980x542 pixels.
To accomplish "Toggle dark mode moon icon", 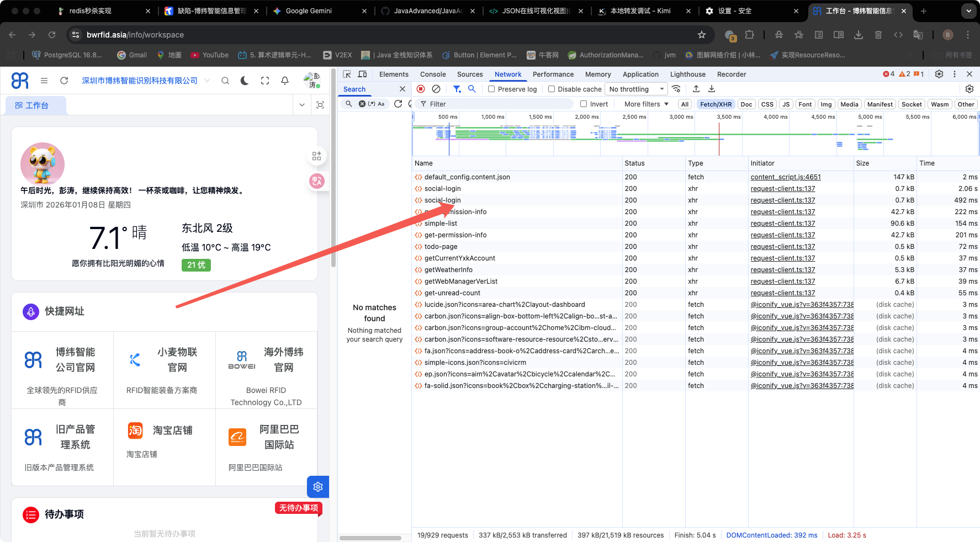I will tap(245, 81).
